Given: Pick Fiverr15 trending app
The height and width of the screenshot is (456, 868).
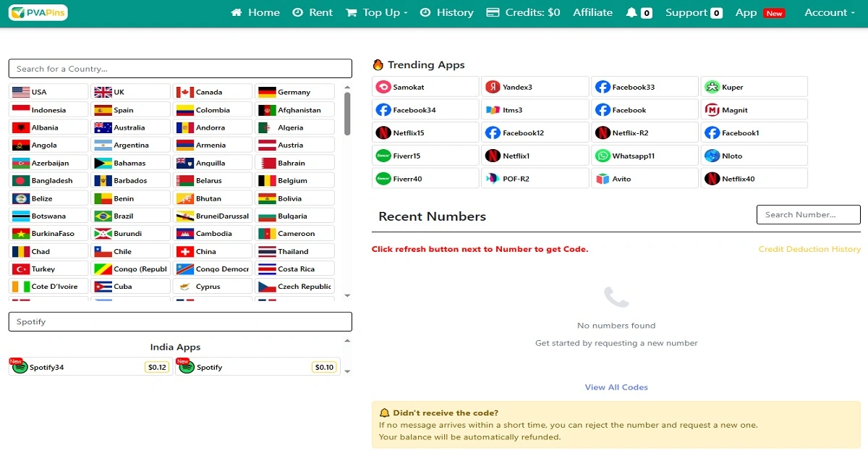Looking at the screenshot, I should pyautogui.click(x=425, y=156).
